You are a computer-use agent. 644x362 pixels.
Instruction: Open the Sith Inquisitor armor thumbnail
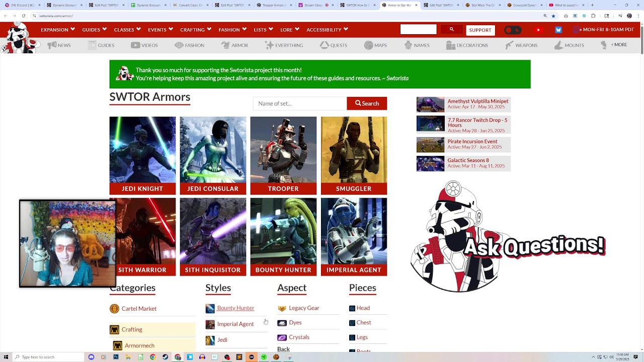tap(213, 237)
